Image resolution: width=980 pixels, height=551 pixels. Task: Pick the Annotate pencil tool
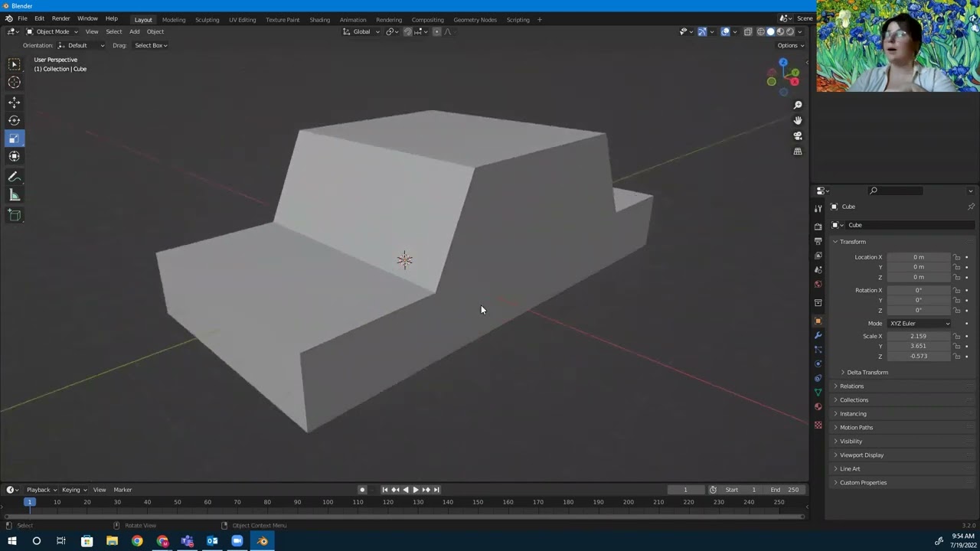(14, 177)
